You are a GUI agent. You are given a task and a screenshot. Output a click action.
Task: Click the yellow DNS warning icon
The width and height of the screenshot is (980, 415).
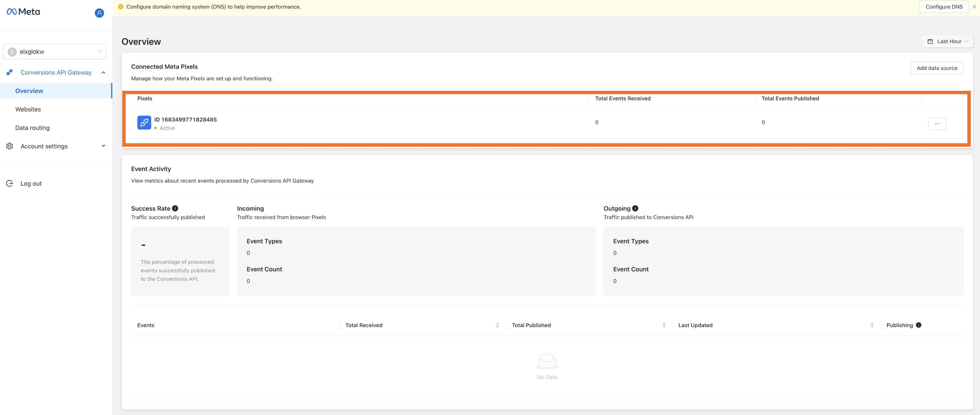tap(121, 7)
